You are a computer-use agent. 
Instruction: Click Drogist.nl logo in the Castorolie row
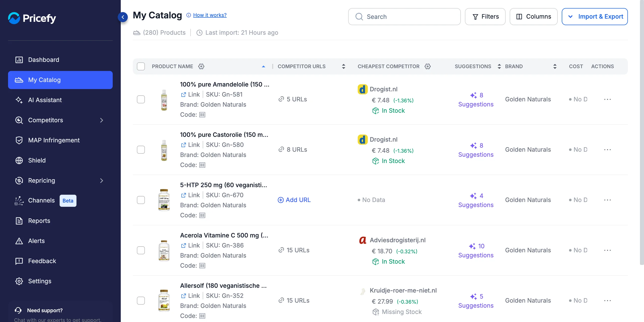[x=363, y=140]
